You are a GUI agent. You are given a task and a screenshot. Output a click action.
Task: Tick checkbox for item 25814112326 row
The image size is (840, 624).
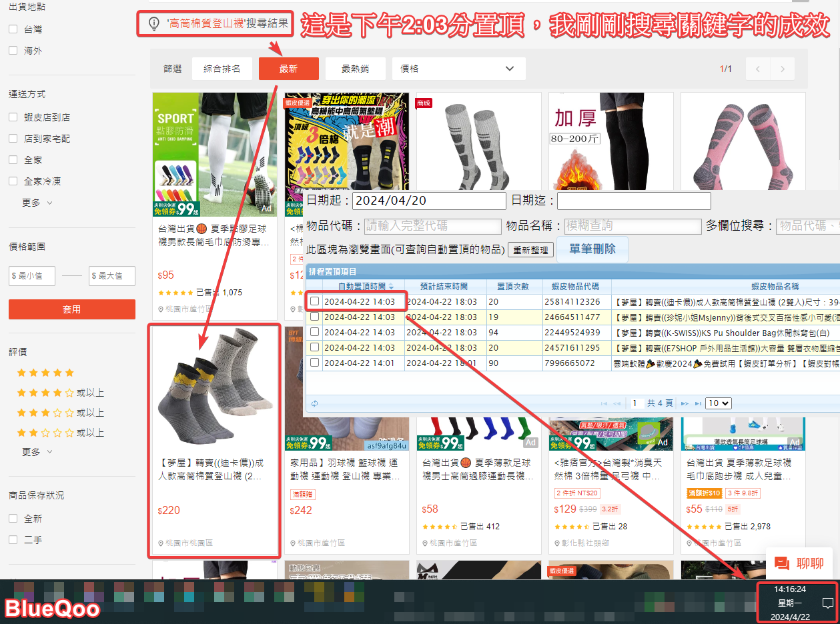[314, 301]
